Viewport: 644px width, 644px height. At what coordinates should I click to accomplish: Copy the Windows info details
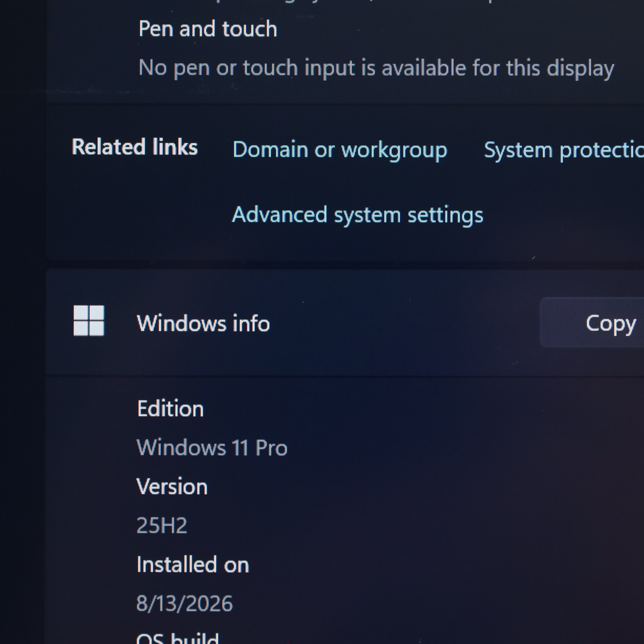pos(592,322)
